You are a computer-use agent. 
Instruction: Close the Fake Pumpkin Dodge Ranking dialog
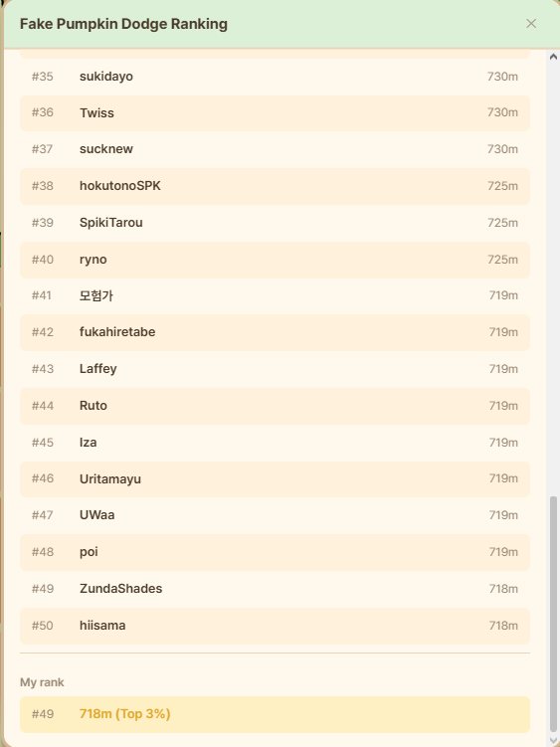coord(531,23)
